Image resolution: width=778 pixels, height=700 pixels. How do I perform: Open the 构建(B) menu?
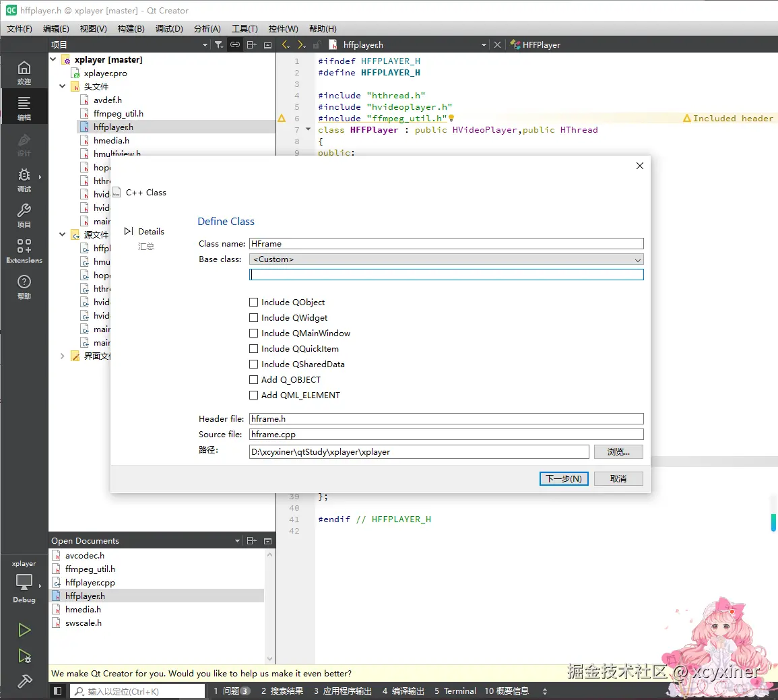pyautogui.click(x=131, y=28)
